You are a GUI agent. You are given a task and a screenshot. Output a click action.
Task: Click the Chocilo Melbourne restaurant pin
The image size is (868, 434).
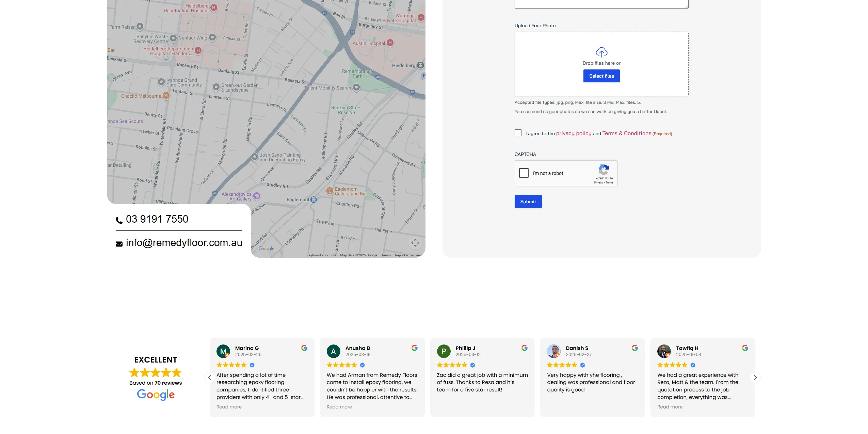[166, 96]
